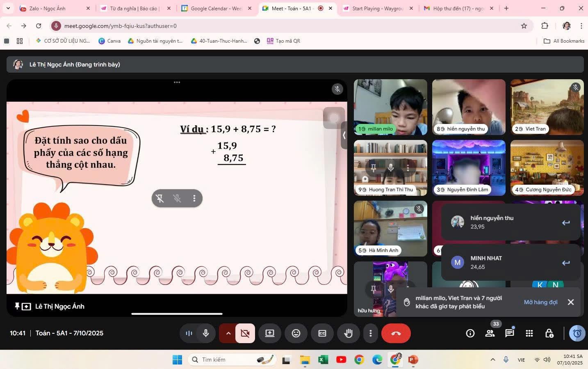The height and width of the screenshot is (369, 588).
Task: Click the red leave call button
Action: pyautogui.click(x=396, y=333)
